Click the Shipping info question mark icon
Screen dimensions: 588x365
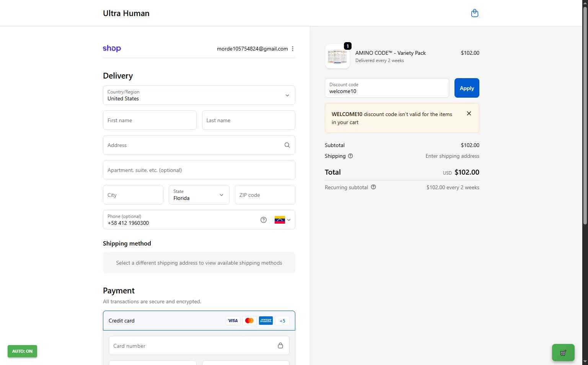click(350, 156)
